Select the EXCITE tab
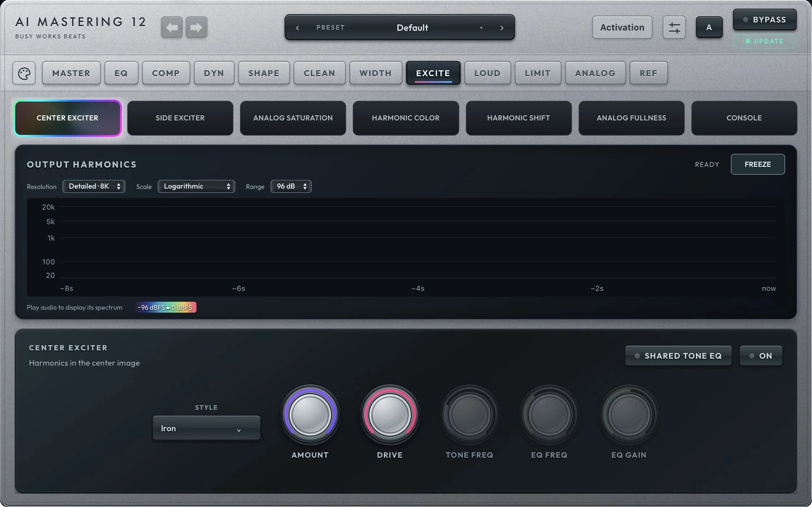Image resolution: width=812 pixels, height=507 pixels. (433, 73)
